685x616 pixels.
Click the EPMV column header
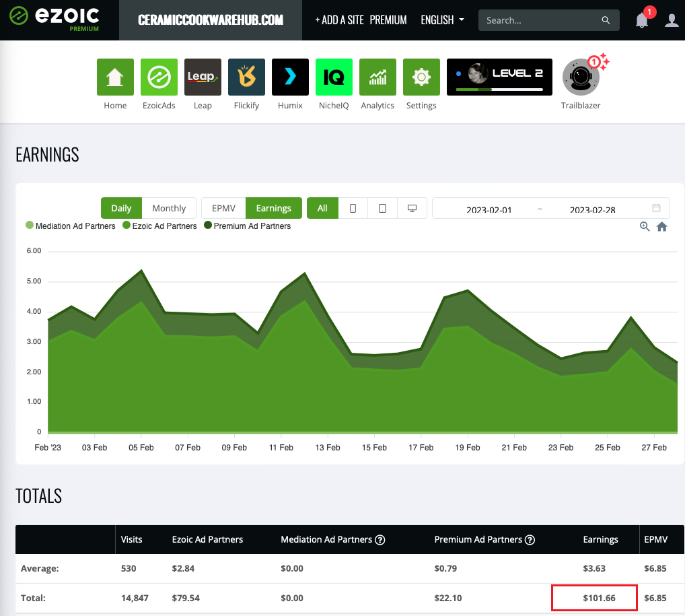pyautogui.click(x=656, y=539)
